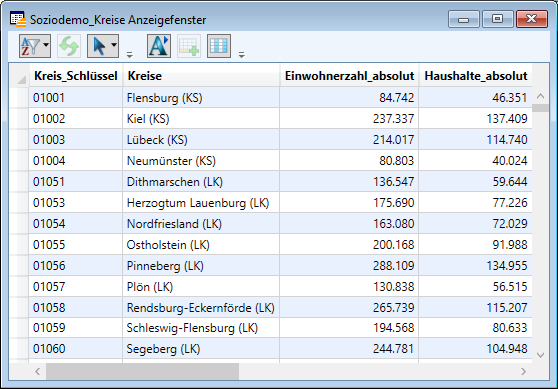Click the Segeberg (LK) cell
Image resolution: width=558 pixels, height=389 pixels.
coord(201,348)
